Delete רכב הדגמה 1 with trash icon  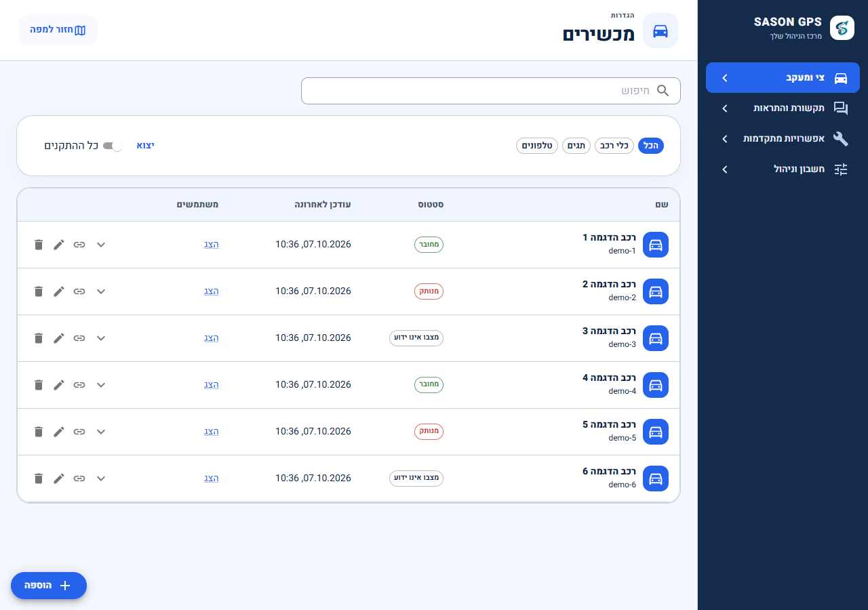tap(39, 245)
